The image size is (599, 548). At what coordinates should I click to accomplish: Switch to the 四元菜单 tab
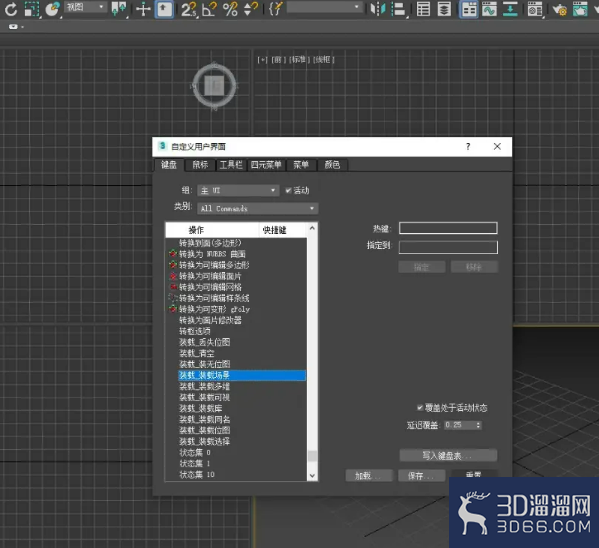coord(266,165)
